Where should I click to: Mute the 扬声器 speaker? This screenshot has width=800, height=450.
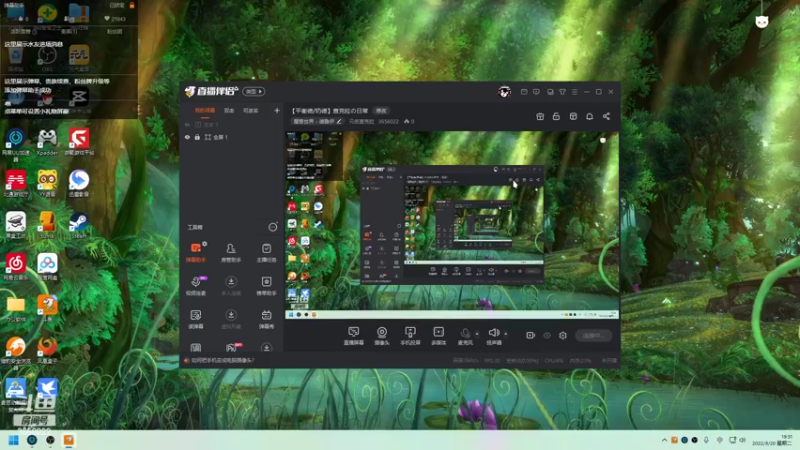[493, 336]
